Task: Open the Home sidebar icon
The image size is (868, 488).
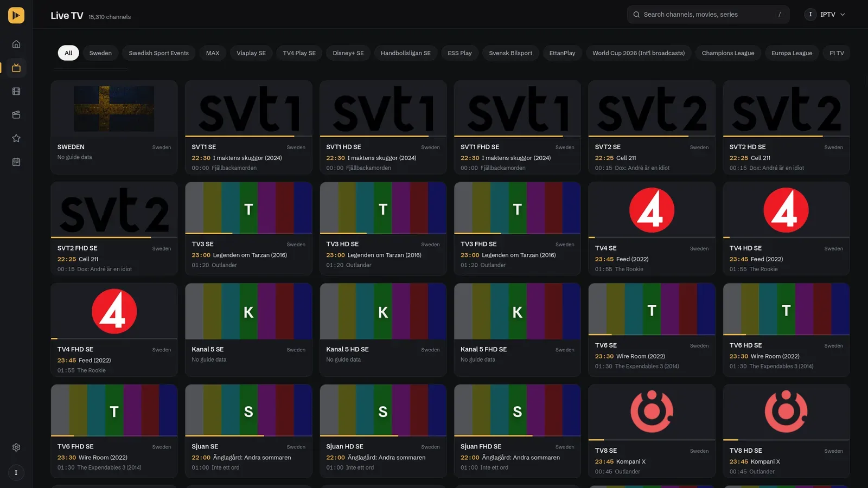Action: click(16, 44)
